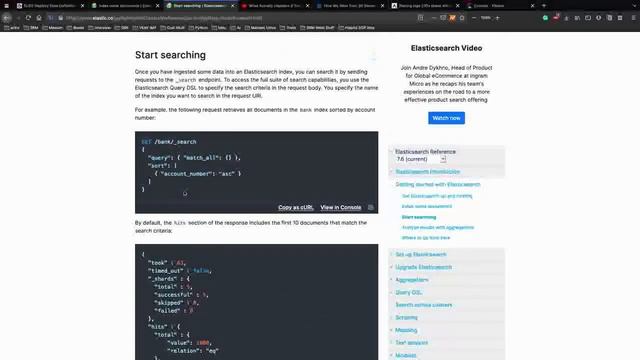Click the 'Start searching' page heading
This screenshot has height=360, width=640.
(170, 55)
